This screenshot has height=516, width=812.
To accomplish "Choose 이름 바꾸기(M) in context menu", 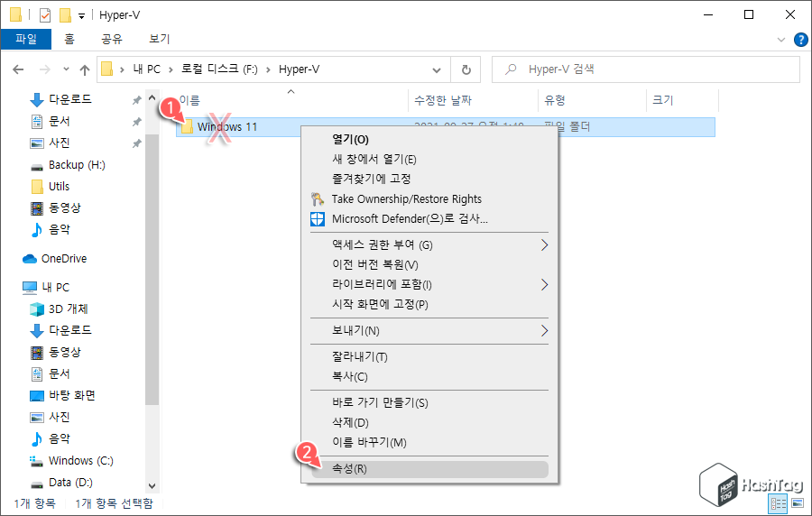I will tap(369, 443).
